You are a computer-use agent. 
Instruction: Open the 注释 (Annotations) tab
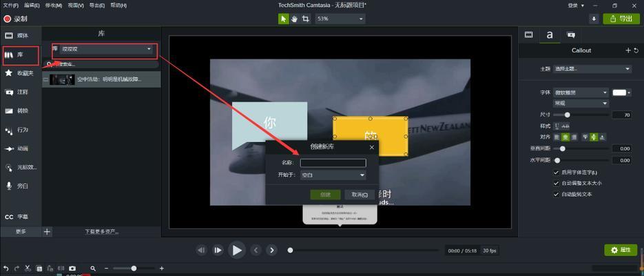tap(21, 92)
